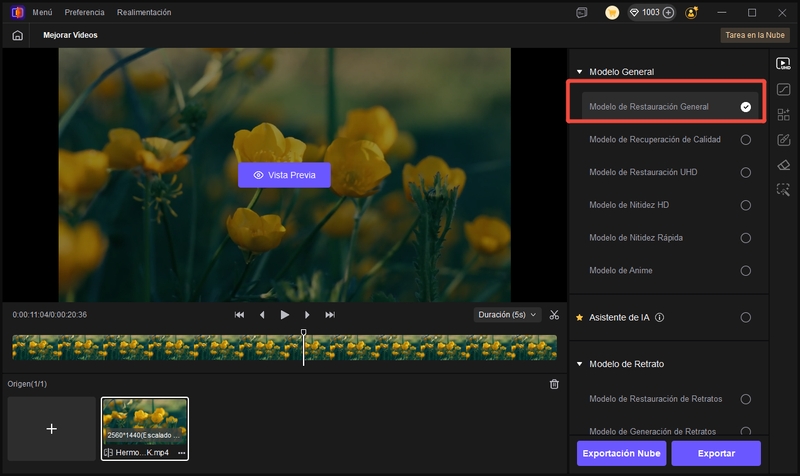Open the three-dots menu on Hermo...K.mp4

[182, 453]
